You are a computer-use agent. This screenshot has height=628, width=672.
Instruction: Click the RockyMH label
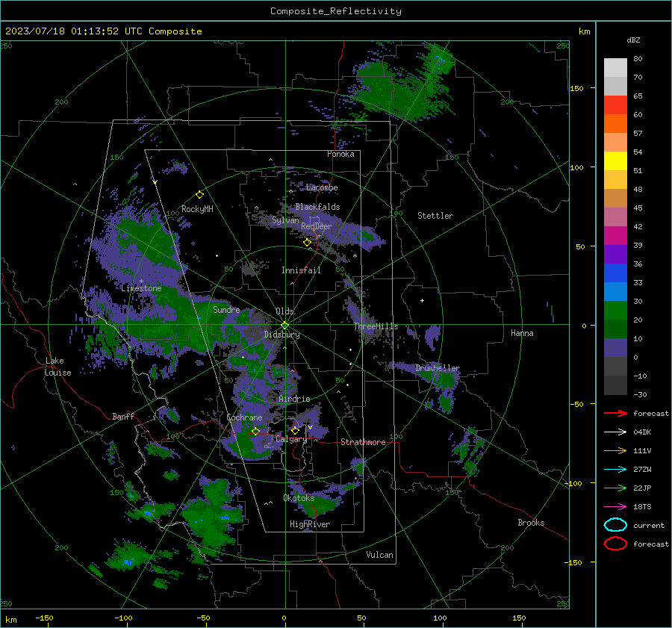pos(197,209)
